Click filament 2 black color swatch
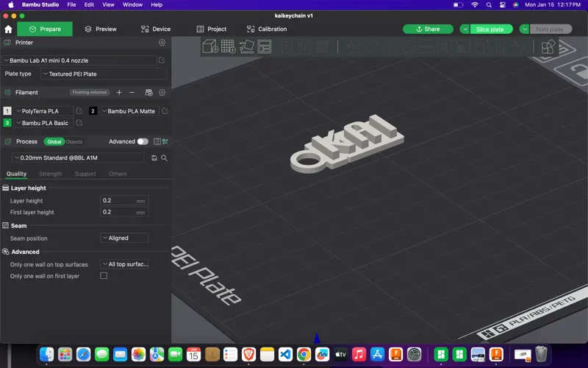The image size is (588, 368). click(x=93, y=111)
